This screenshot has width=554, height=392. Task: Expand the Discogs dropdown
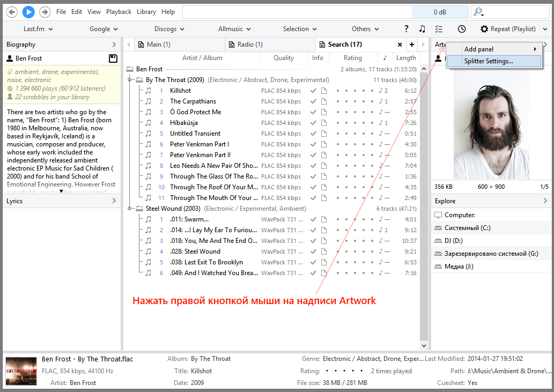tap(169, 29)
